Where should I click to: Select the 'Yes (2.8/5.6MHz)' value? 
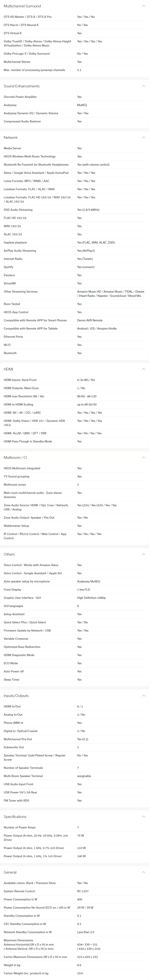click(x=88, y=210)
